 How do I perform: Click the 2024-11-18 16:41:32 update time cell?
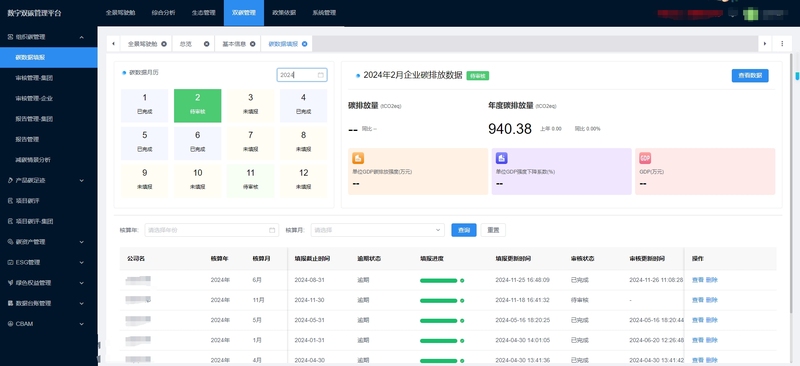coord(522,300)
